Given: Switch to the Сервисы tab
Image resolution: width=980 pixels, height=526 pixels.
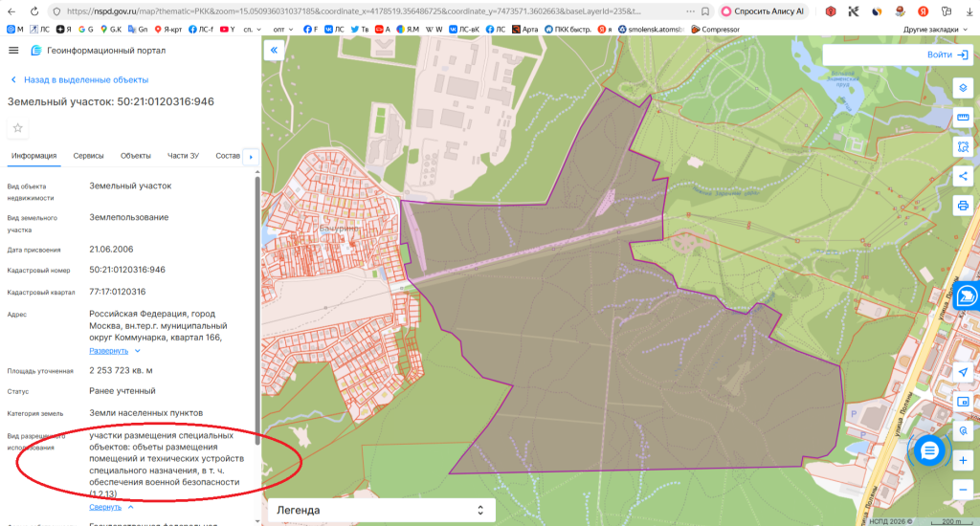Looking at the screenshot, I should click(88, 156).
